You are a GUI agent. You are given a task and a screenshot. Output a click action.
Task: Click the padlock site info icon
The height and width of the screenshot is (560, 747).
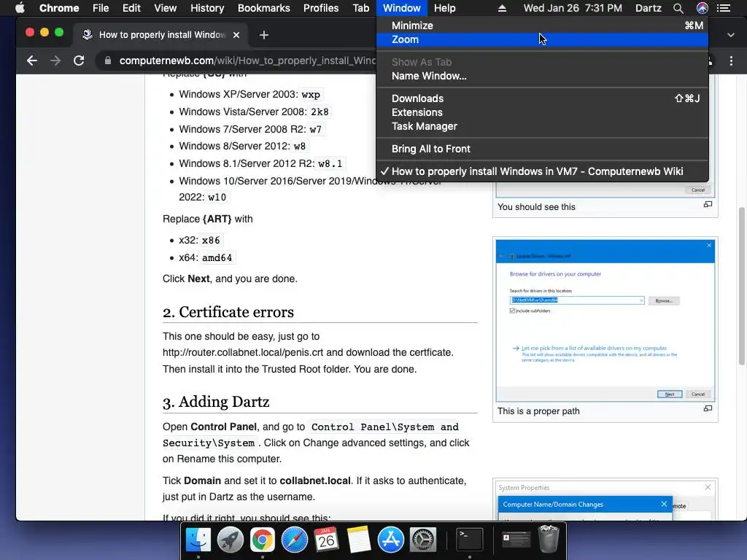point(108,61)
